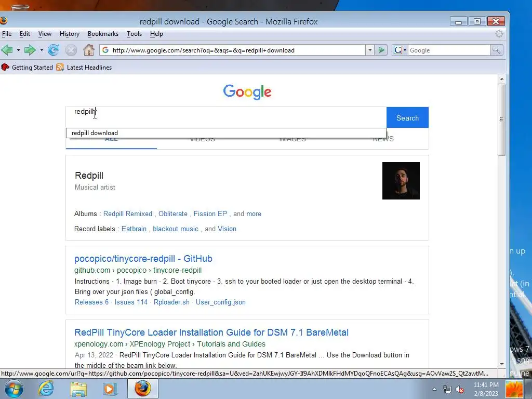Screen dimensions: 532x399
Task: Click the Getting Started bookmark icon
Action: [x=5, y=67]
